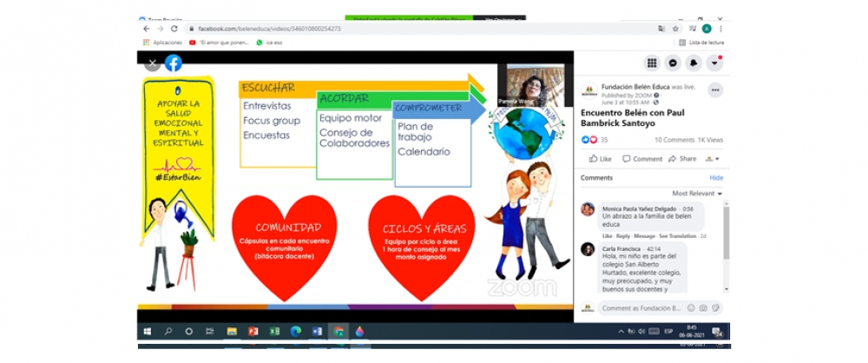This screenshot has height=363, width=868.
Task: Click the Comment button under the post
Action: pyautogui.click(x=642, y=159)
